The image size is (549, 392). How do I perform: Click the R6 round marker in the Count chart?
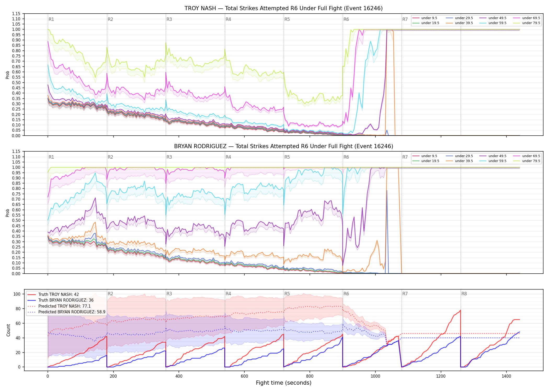[346, 294]
